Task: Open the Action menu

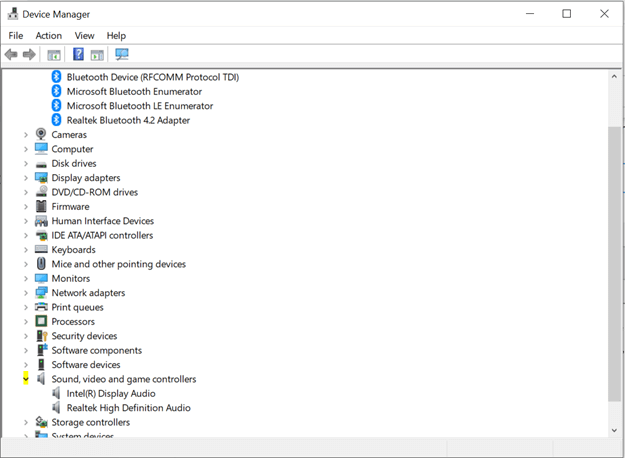Action: click(49, 35)
